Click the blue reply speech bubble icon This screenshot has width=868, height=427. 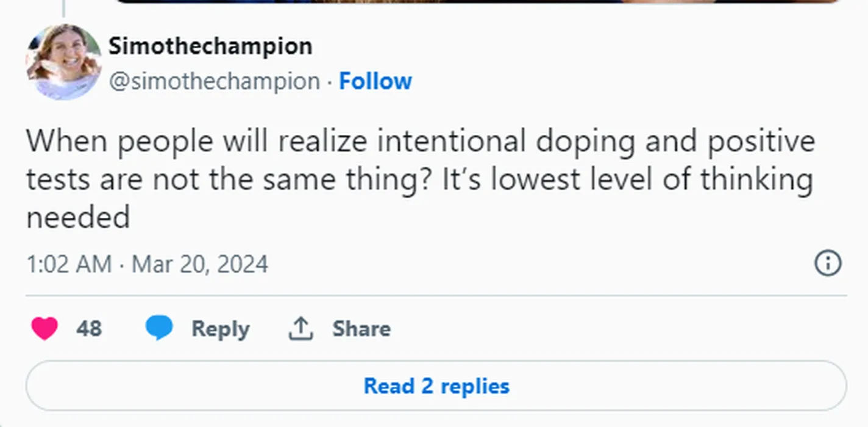pyautogui.click(x=159, y=329)
